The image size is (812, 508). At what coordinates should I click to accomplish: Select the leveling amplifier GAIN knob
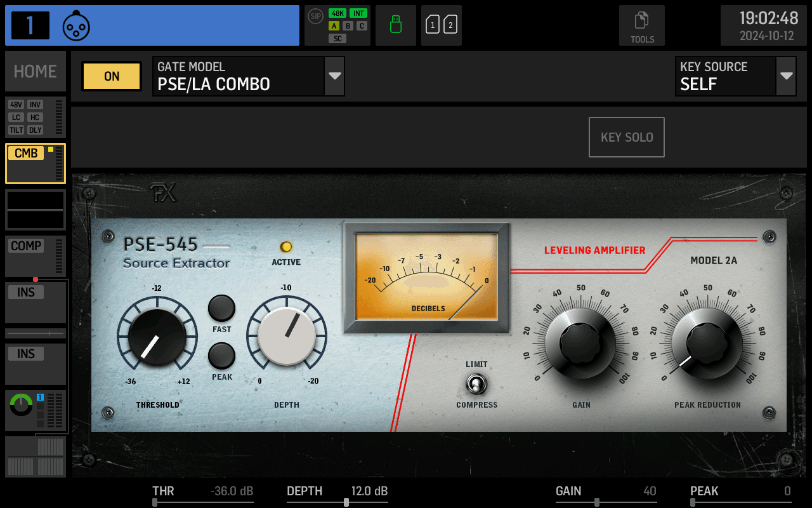(x=580, y=344)
